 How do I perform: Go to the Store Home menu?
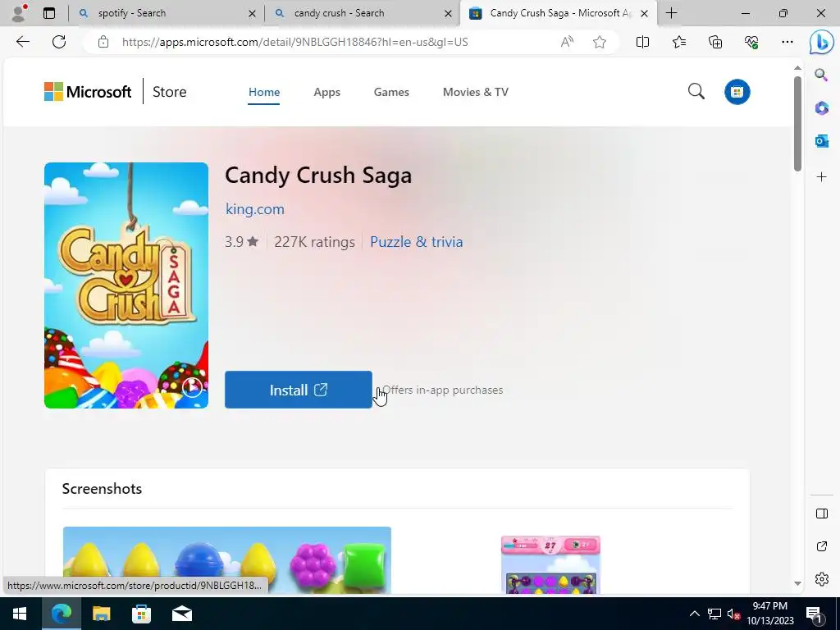(264, 92)
